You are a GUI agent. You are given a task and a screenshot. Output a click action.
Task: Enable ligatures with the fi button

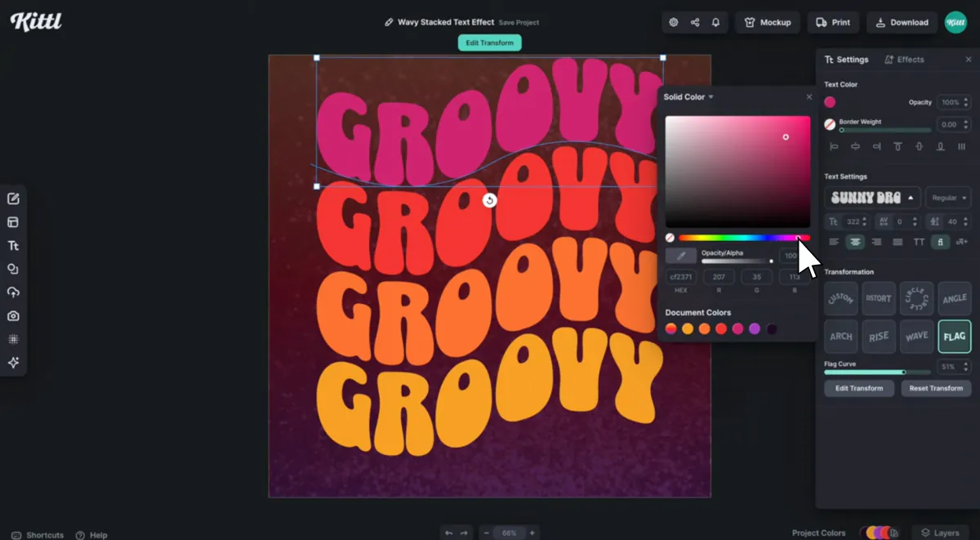click(x=940, y=242)
